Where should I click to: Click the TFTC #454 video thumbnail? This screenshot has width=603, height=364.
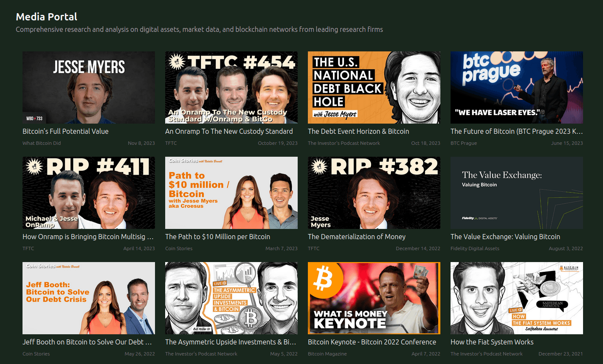pyautogui.click(x=231, y=87)
